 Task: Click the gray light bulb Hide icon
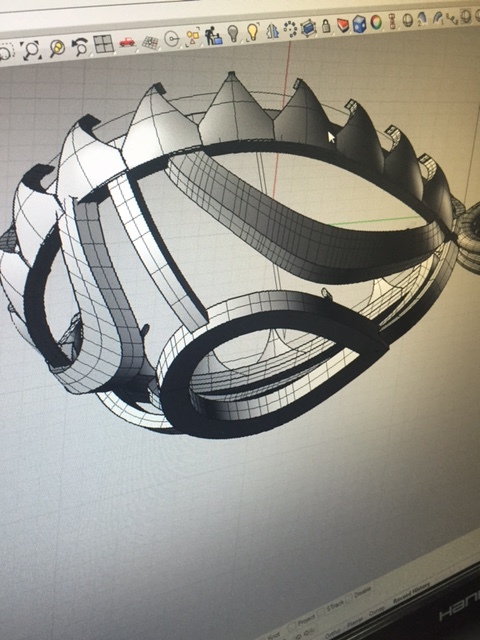pyautogui.click(x=233, y=33)
